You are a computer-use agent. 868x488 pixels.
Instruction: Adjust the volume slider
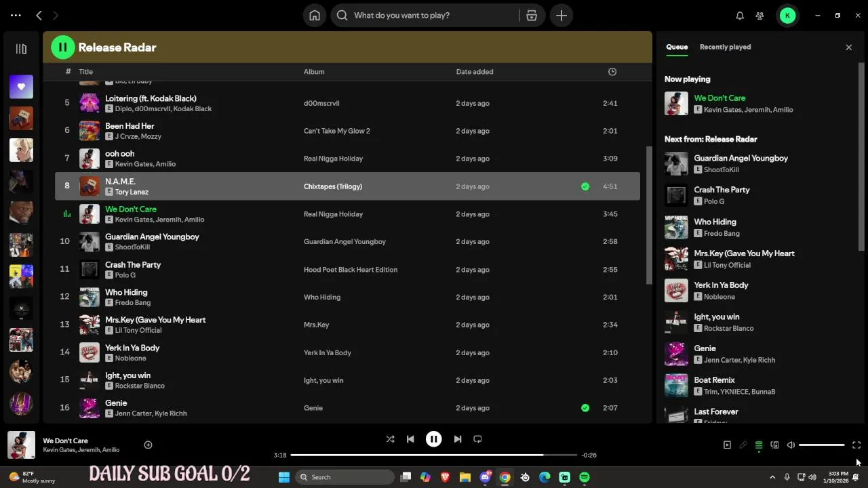click(821, 445)
